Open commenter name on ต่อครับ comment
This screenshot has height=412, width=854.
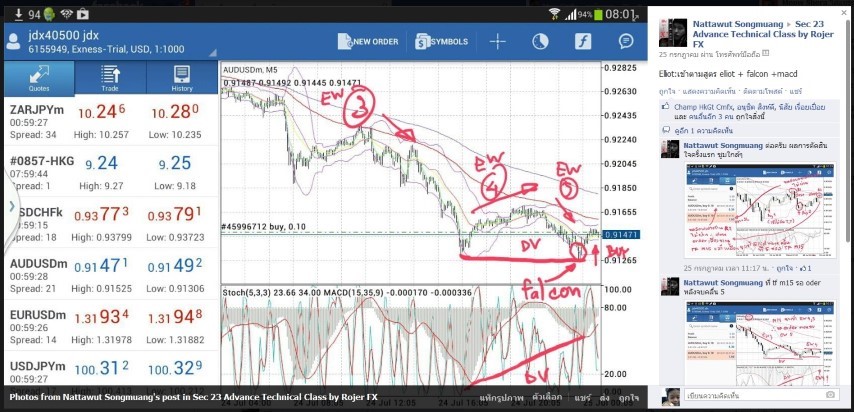(x=723, y=146)
